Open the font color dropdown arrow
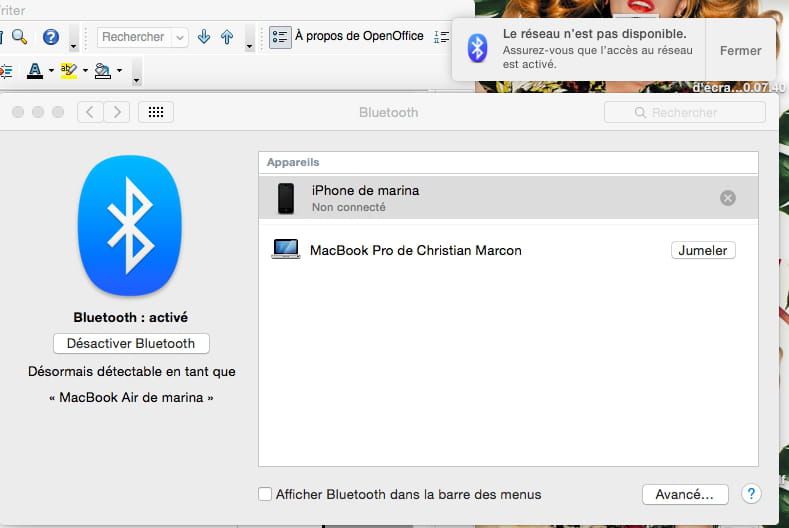This screenshot has height=528, width=789. (x=51, y=70)
